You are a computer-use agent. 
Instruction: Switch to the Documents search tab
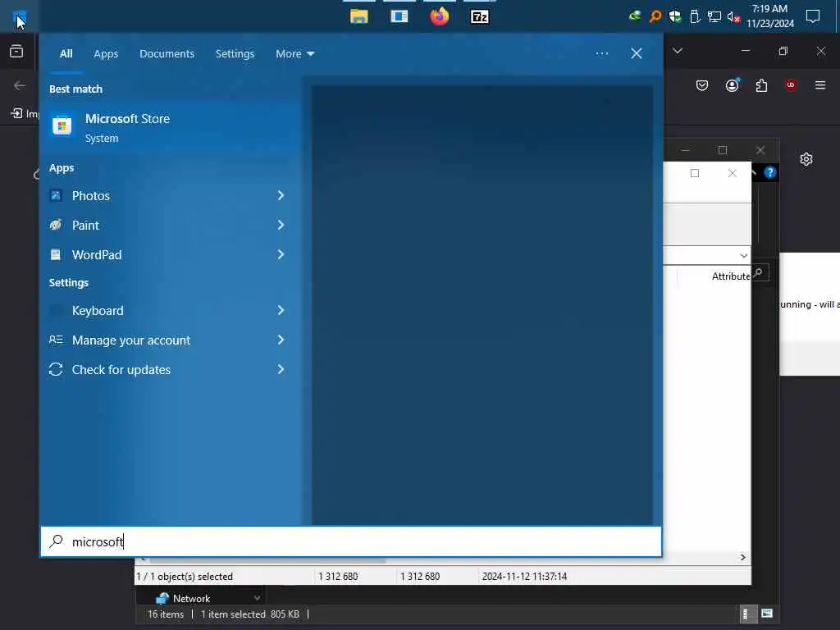167,53
